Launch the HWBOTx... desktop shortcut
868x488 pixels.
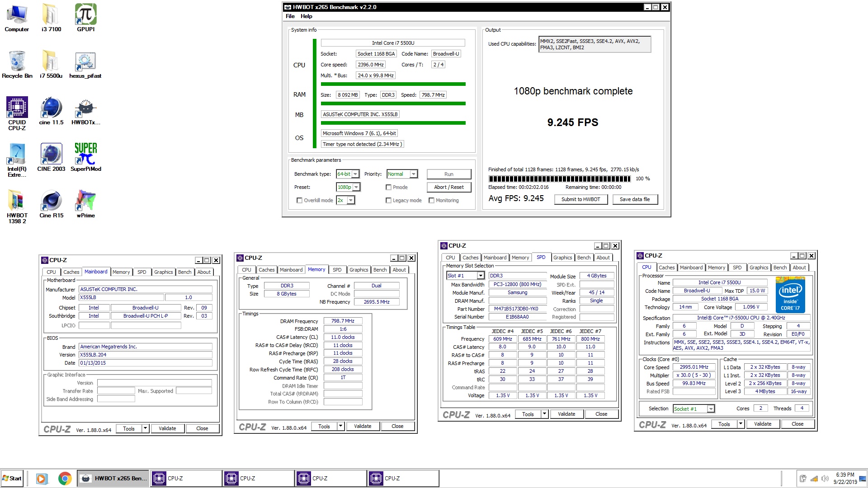(85, 111)
